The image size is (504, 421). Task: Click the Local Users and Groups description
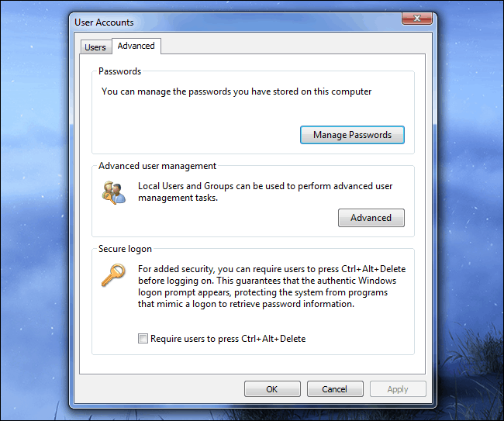(264, 192)
